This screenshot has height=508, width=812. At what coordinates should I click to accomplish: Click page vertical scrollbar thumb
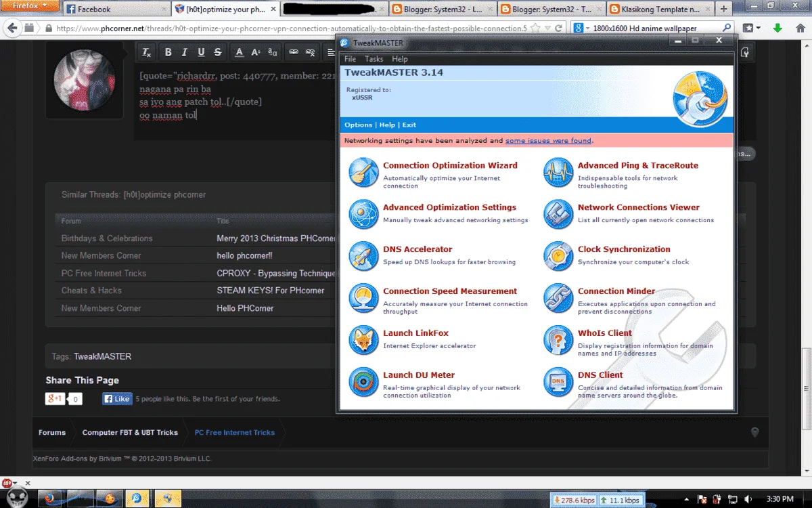[807, 388]
